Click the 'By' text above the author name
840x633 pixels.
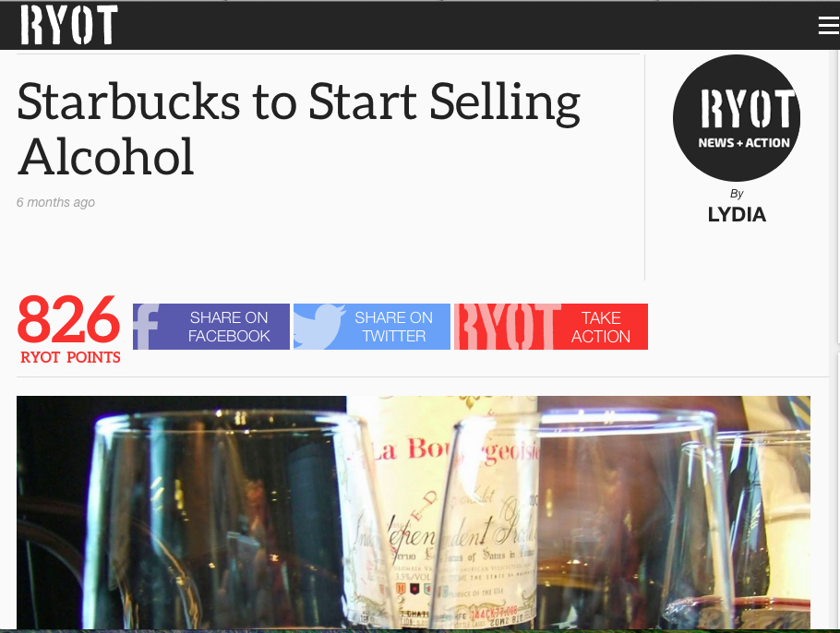pyautogui.click(x=737, y=194)
